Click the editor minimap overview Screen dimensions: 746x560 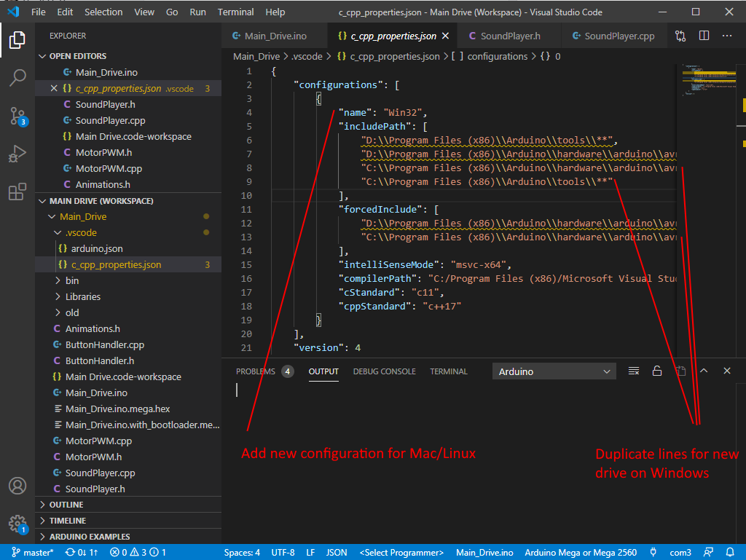pyautogui.click(x=708, y=81)
